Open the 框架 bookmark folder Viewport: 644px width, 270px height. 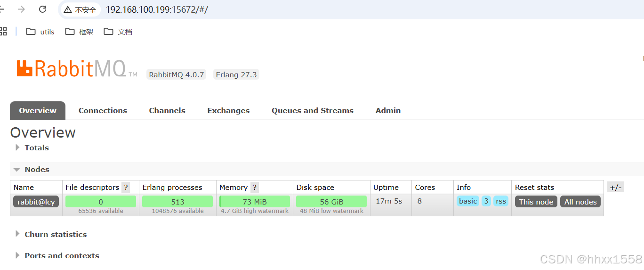[x=79, y=32]
